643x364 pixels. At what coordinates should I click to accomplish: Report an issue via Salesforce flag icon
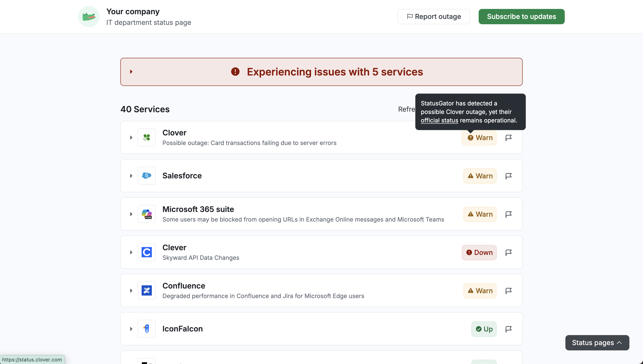click(508, 176)
